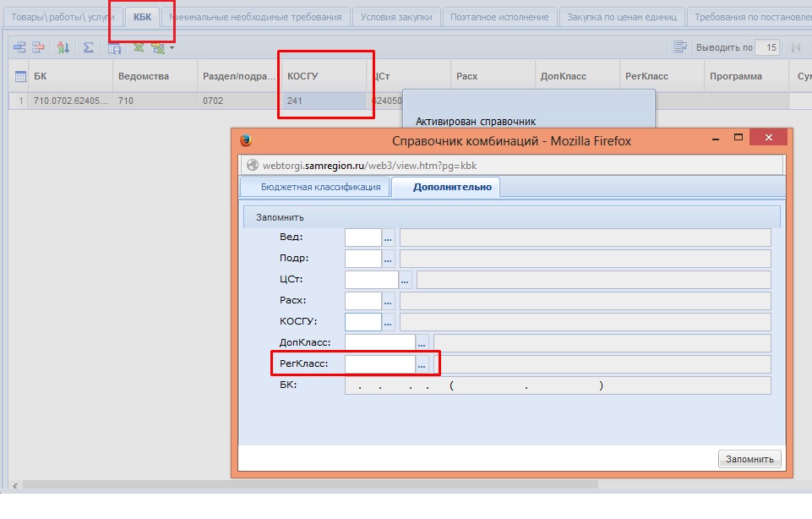Click the refresh list icon near Выводить по
812x519 pixels.
coord(679,48)
